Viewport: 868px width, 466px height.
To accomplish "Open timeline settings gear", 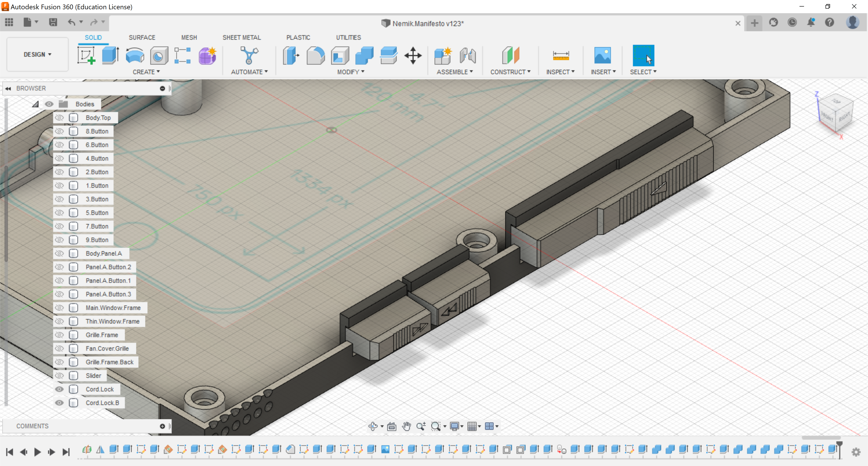I will [x=856, y=452].
